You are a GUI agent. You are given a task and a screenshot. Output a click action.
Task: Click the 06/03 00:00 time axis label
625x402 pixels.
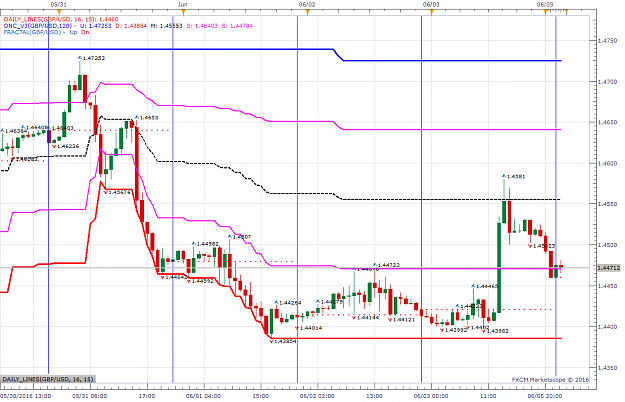click(x=431, y=396)
